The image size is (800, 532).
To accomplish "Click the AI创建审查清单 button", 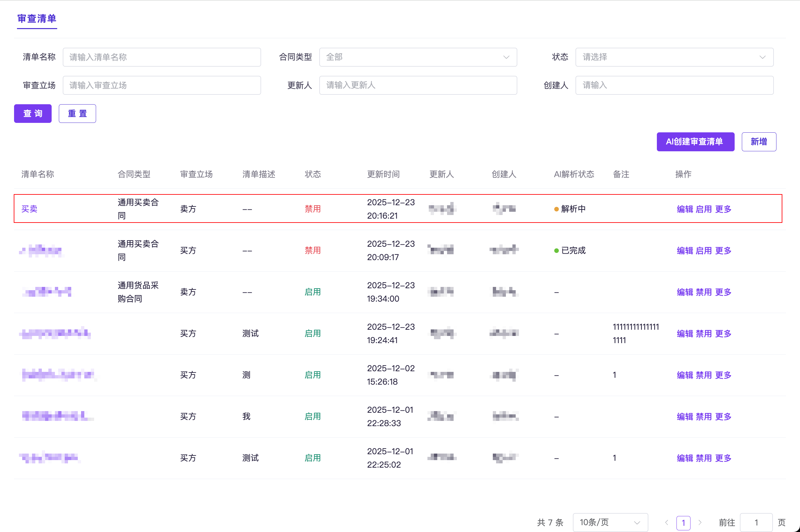I will [695, 141].
